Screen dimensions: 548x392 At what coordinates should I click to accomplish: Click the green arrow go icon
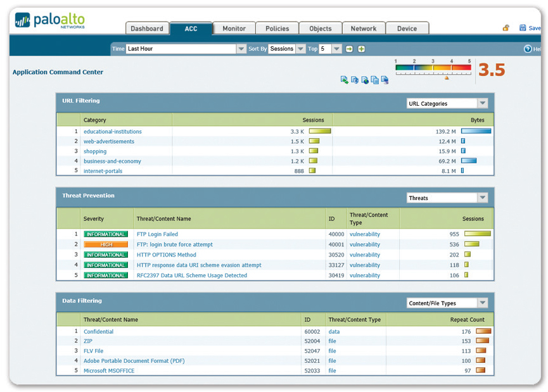tap(349, 49)
